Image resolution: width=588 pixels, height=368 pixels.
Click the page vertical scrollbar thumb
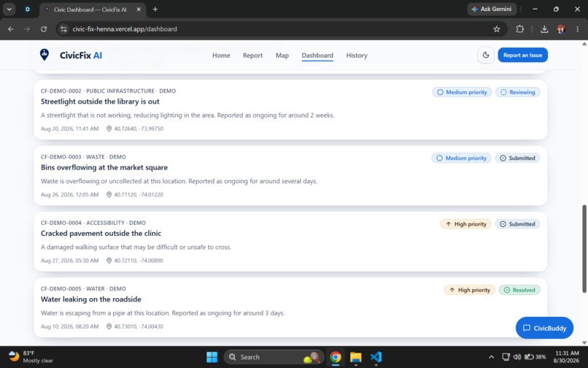584,248
